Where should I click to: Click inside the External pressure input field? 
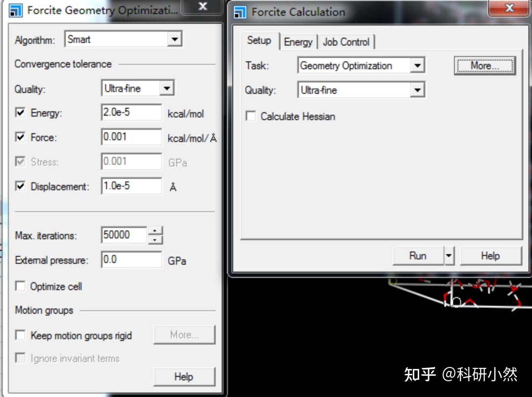point(131,260)
